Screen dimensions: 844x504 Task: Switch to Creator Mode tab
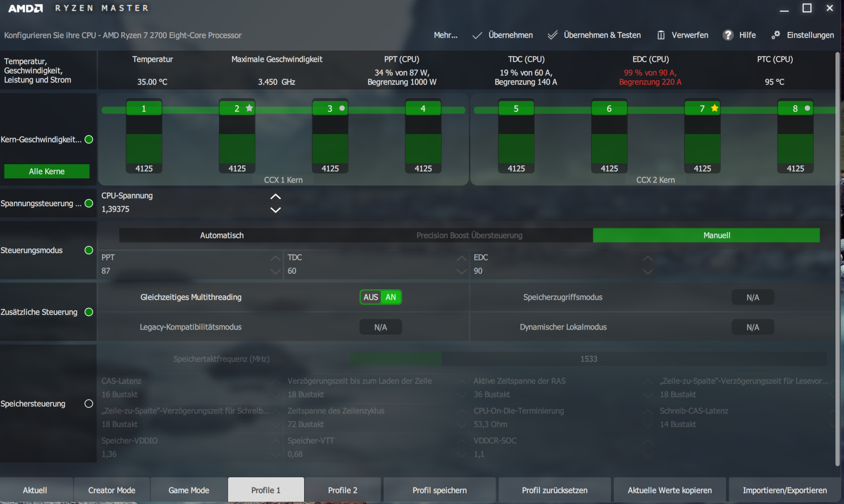112,490
